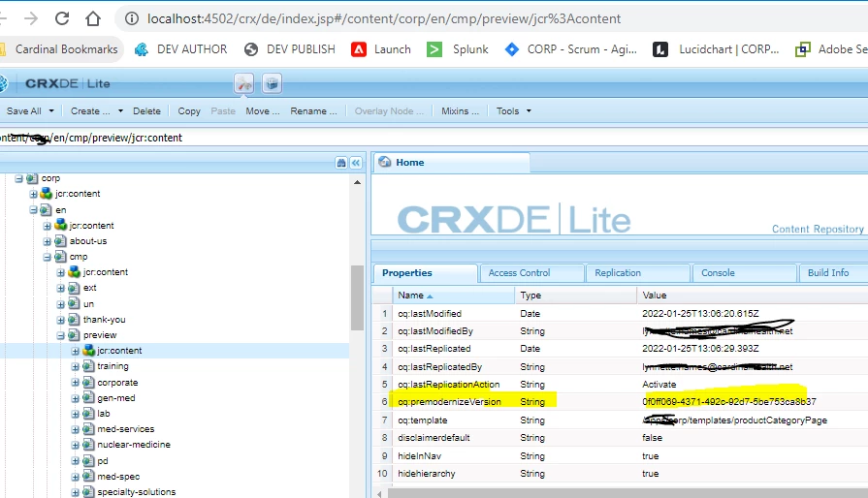Open Launch bookmark

pyautogui.click(x=381, y=49)
